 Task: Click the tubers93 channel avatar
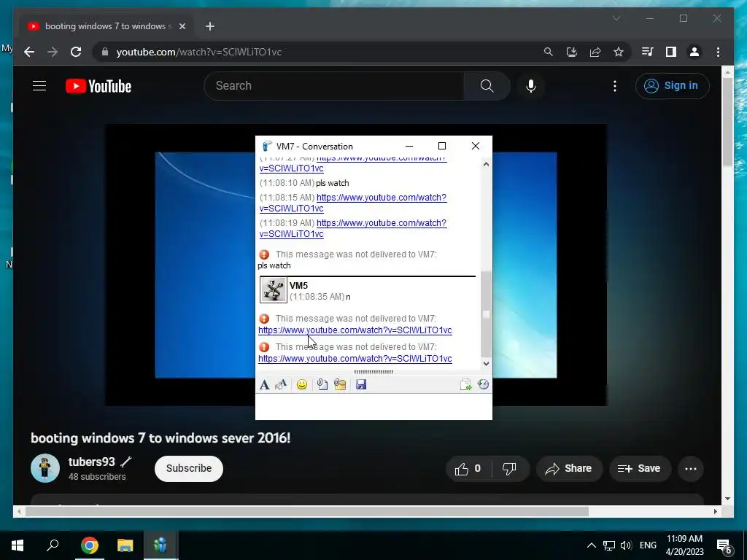click(44, 469)
